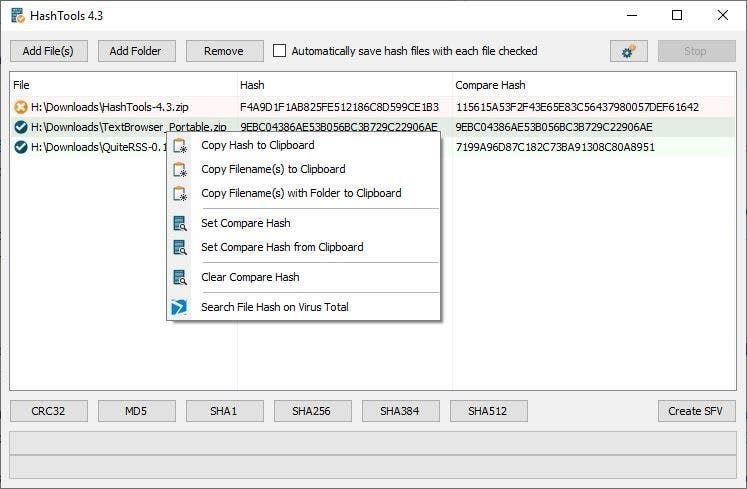Click the Add File(s) button
This screenshot has height=489, width=747.
pyautogui.click(x=49, y=51)
